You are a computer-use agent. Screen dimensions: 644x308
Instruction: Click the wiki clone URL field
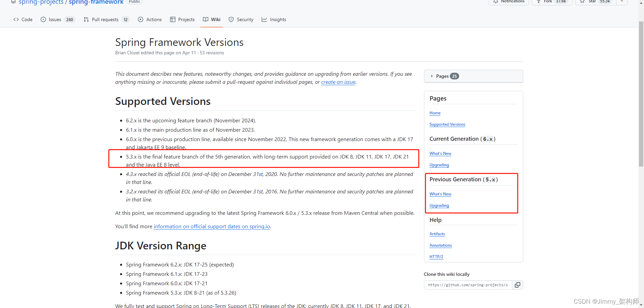468,285
